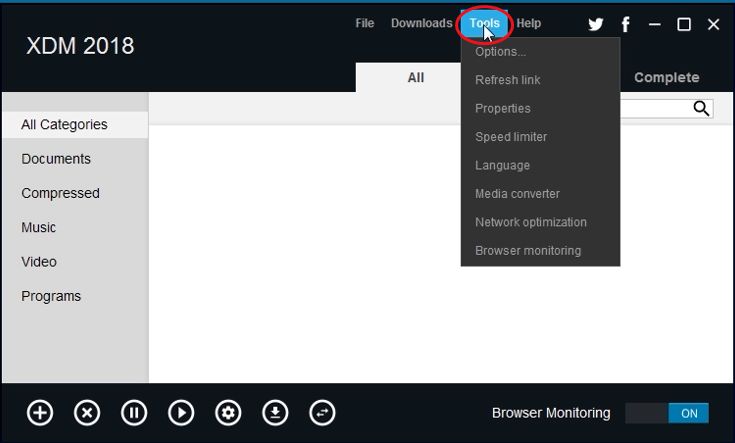The width and height of the screenshot is (735, 443).
Task: Select Properties in the Tools menu
Action: click(540, 108)
